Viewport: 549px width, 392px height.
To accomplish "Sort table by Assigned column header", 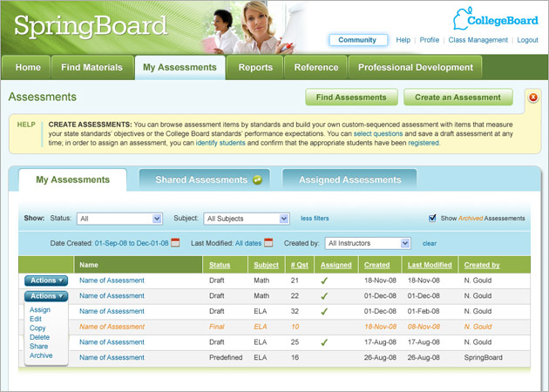I will point(336,265).
